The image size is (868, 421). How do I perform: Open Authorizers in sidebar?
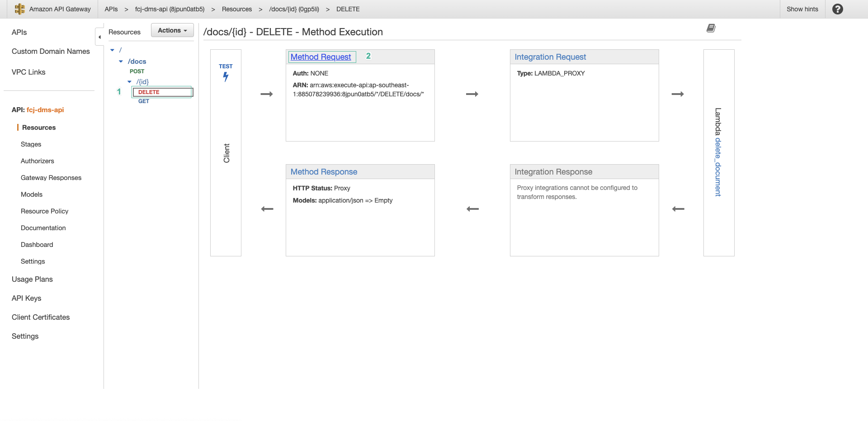[37, 161]
